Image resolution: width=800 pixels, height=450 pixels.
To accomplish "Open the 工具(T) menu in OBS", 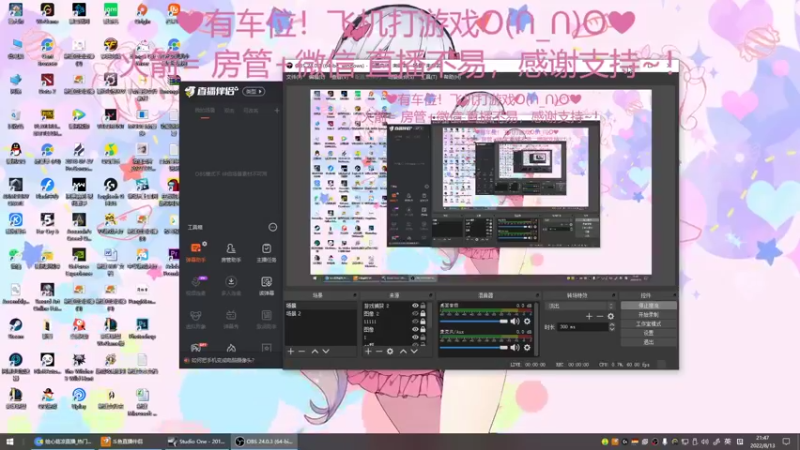I will point(429,77).
